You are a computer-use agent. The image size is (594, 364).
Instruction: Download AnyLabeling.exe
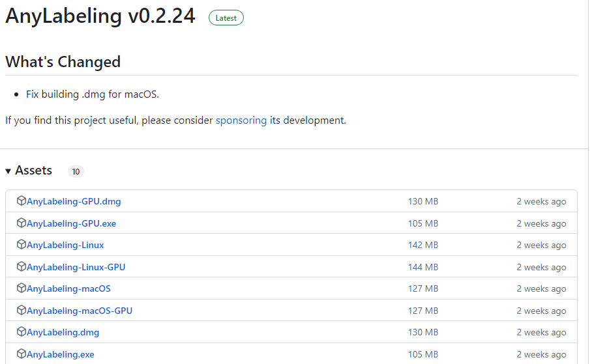(x=60, y=354)
